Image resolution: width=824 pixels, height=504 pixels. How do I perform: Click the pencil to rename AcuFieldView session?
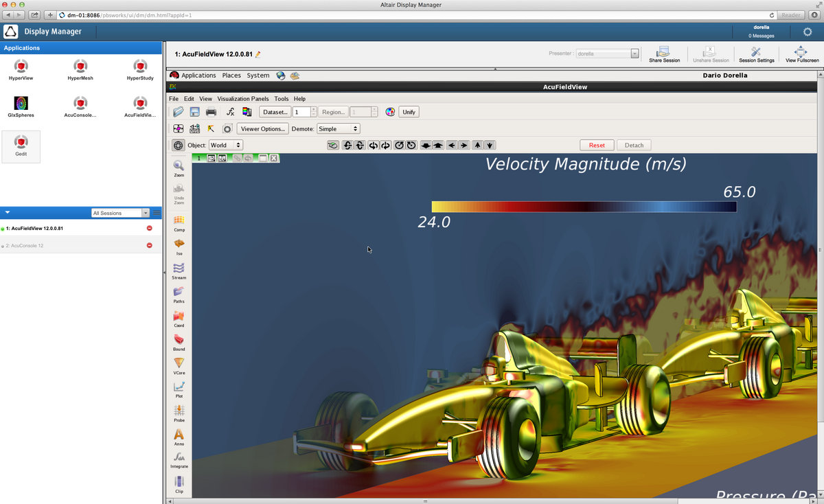258,54
